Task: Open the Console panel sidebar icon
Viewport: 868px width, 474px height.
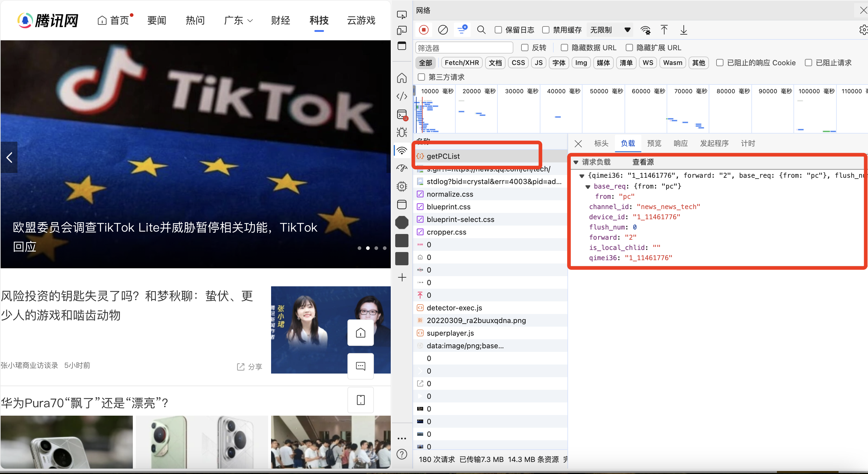Action: [x=402, y=115]
